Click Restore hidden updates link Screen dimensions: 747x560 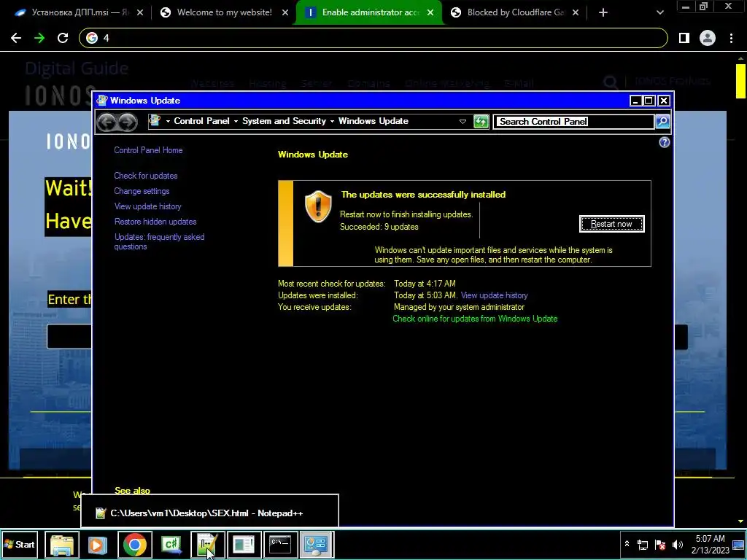point(155,222)
